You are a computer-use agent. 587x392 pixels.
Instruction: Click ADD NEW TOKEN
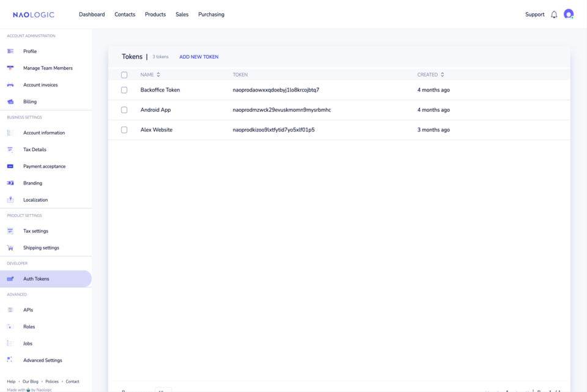pos(199,57)
